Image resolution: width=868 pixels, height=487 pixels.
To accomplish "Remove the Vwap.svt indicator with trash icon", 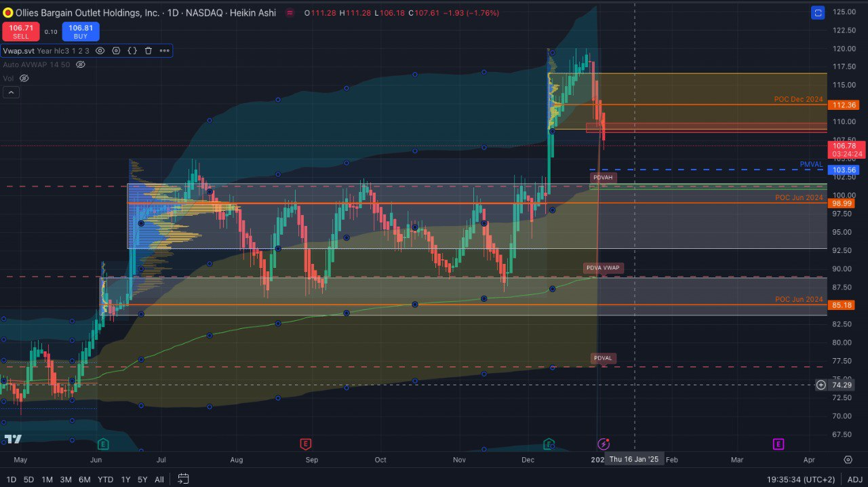I will click(x=148, y=50).
